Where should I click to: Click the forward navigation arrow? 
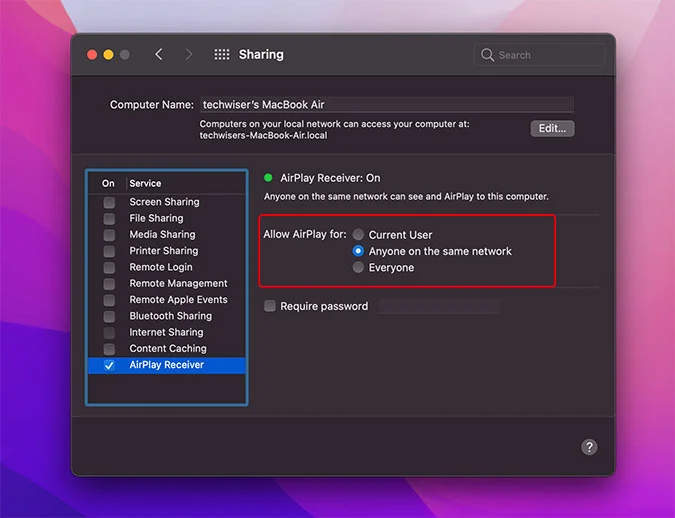188,55
